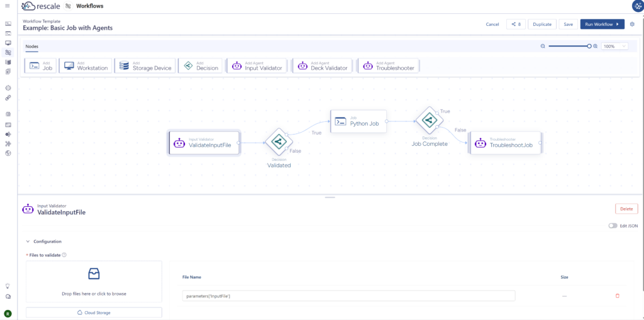
Task: Open the database stack icon in left sidebar
Action: tap(8, 62)
